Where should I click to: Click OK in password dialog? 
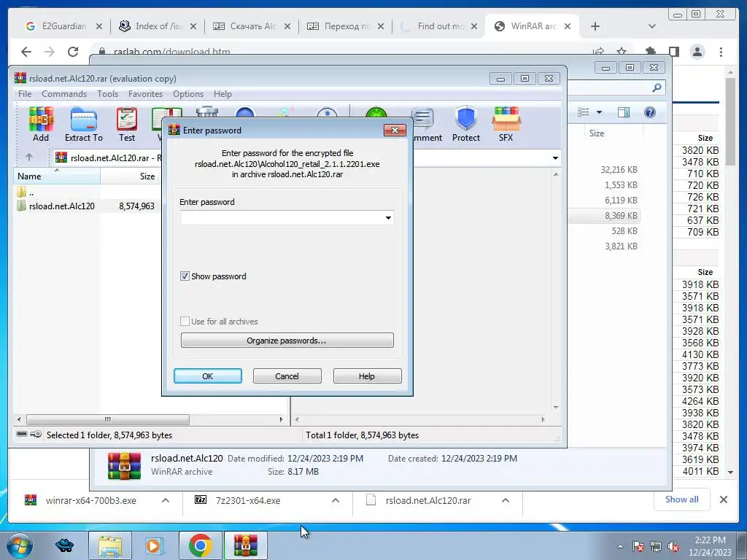pyautogui.click(x=208, y=376)
